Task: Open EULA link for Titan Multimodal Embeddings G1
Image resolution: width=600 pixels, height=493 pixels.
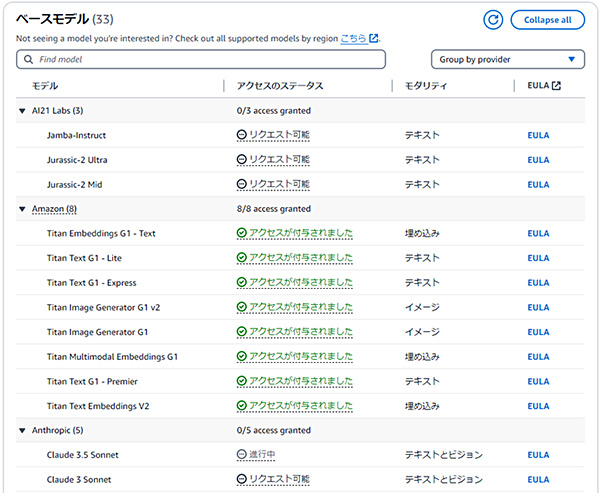Action: click(538, 357)
